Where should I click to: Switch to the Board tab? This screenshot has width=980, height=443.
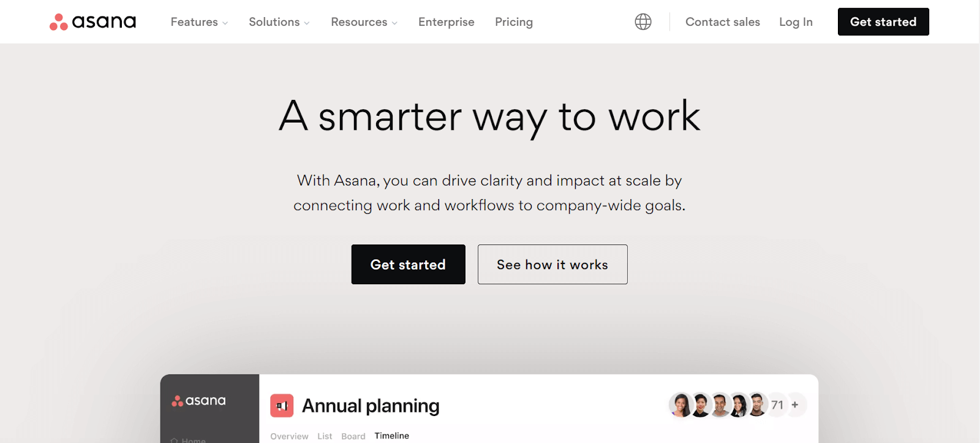pos(353,436)
